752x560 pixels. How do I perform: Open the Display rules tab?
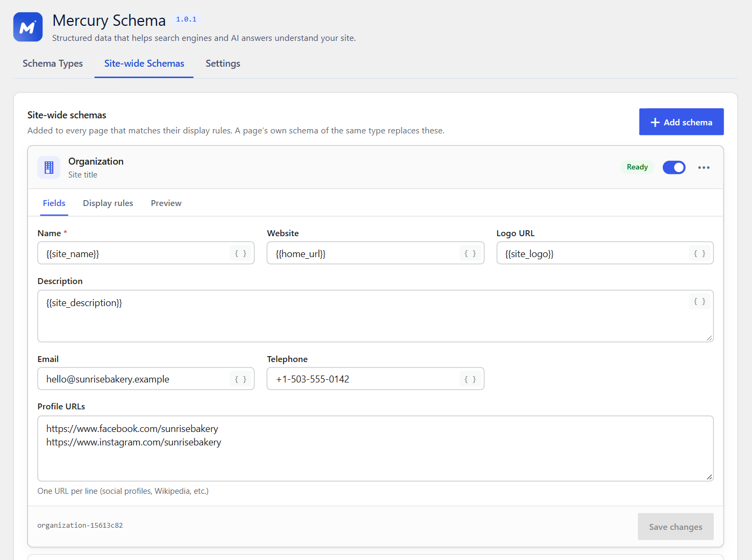coord(108,203)
